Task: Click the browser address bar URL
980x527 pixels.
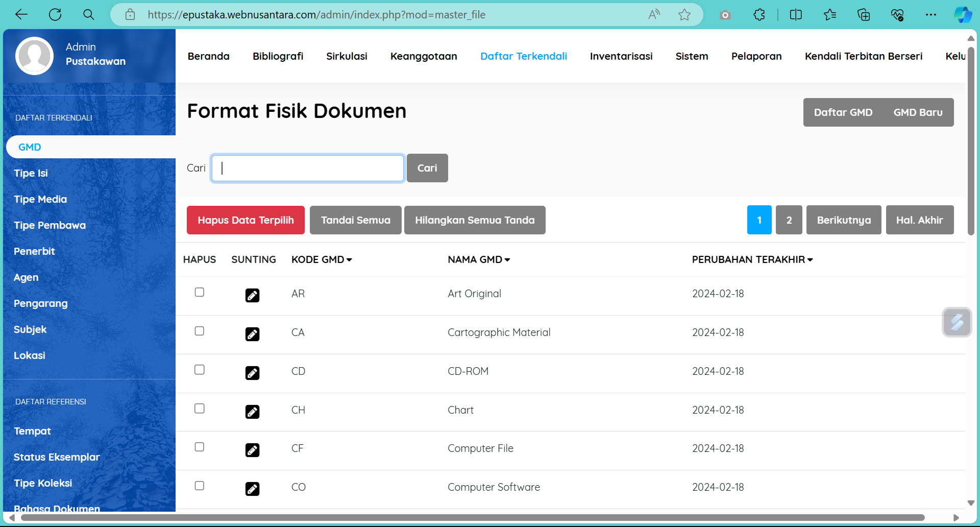Action: [x=316, y=15]
